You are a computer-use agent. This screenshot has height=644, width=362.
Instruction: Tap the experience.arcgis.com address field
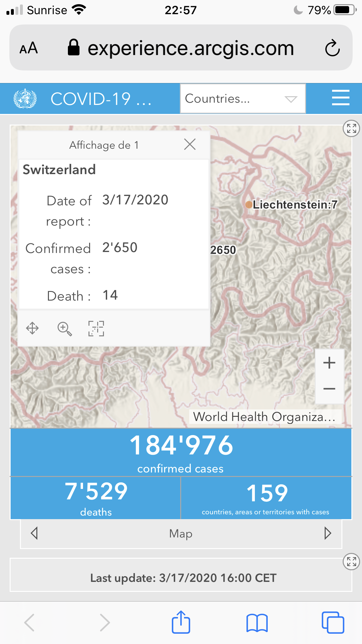[190, 48]
